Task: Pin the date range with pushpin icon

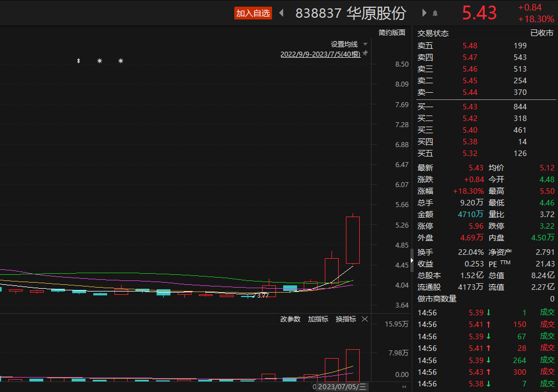Action: point(365,53)
